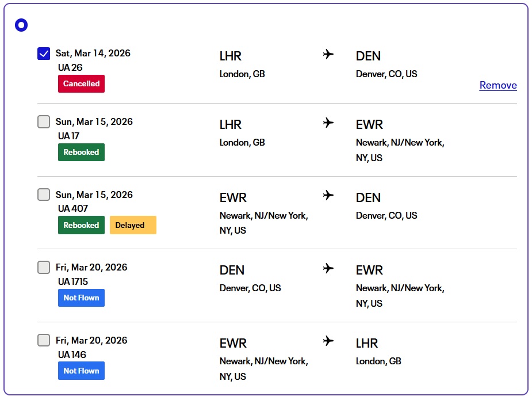Viewport: 532px width, 400px height.
Task: Select the UA 1715 flight checkbox
Action: (x=44, y=268)
